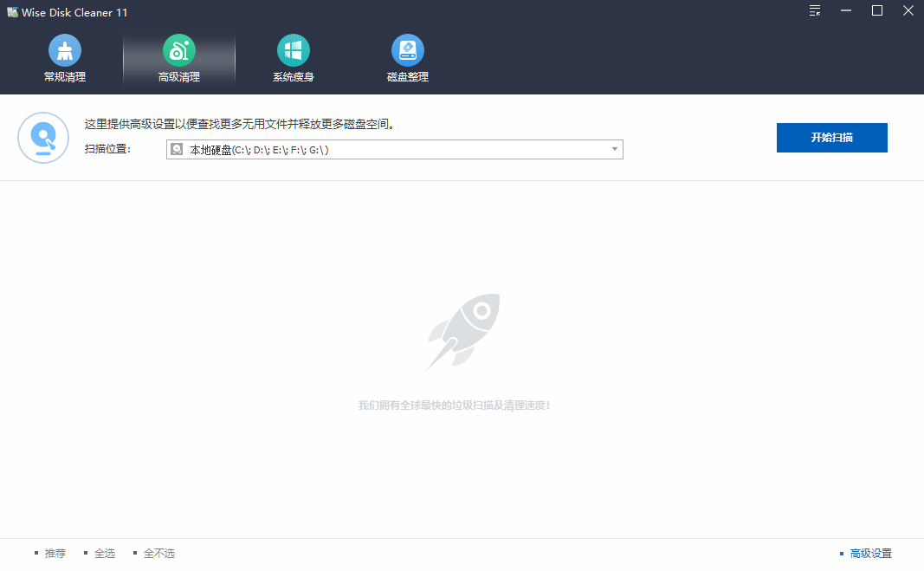Viewport: 924px width, 571px height.
Task: Click the disk scan icon beside description
Action: (x=43, y=138)
